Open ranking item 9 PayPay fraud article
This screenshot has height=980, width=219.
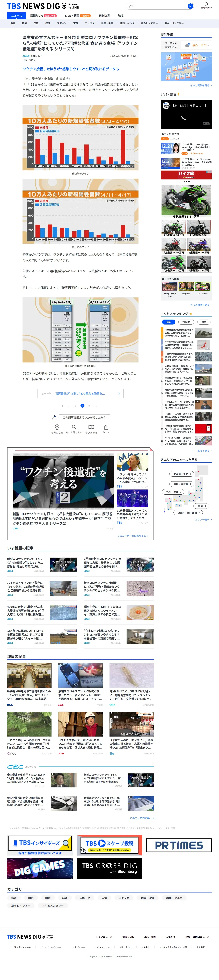click(x=186, y=428)
